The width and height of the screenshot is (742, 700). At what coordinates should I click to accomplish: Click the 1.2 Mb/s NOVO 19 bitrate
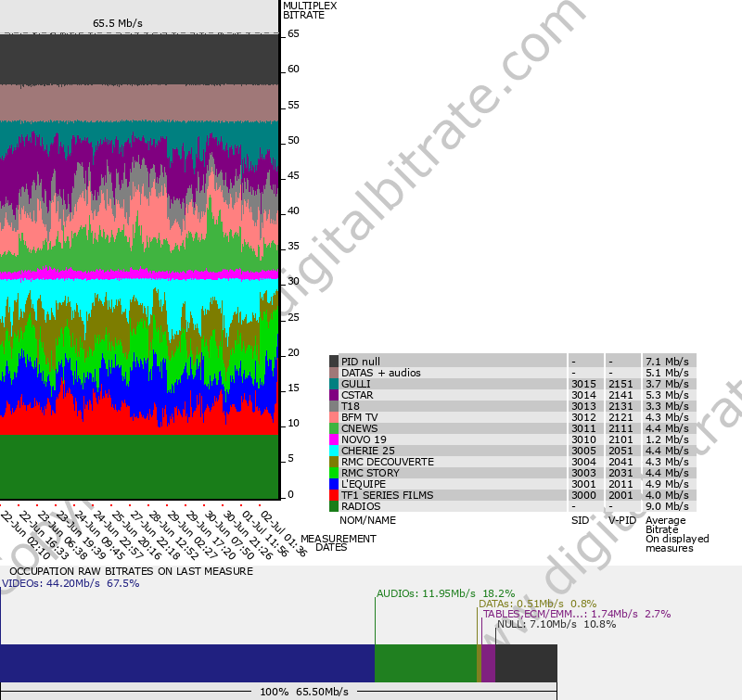(667, 439)
